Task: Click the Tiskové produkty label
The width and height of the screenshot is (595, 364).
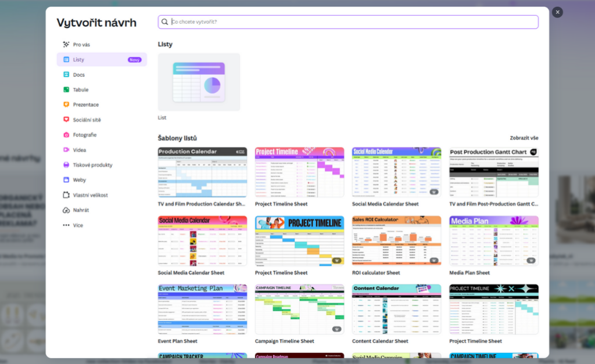Action: pos(92,165)
